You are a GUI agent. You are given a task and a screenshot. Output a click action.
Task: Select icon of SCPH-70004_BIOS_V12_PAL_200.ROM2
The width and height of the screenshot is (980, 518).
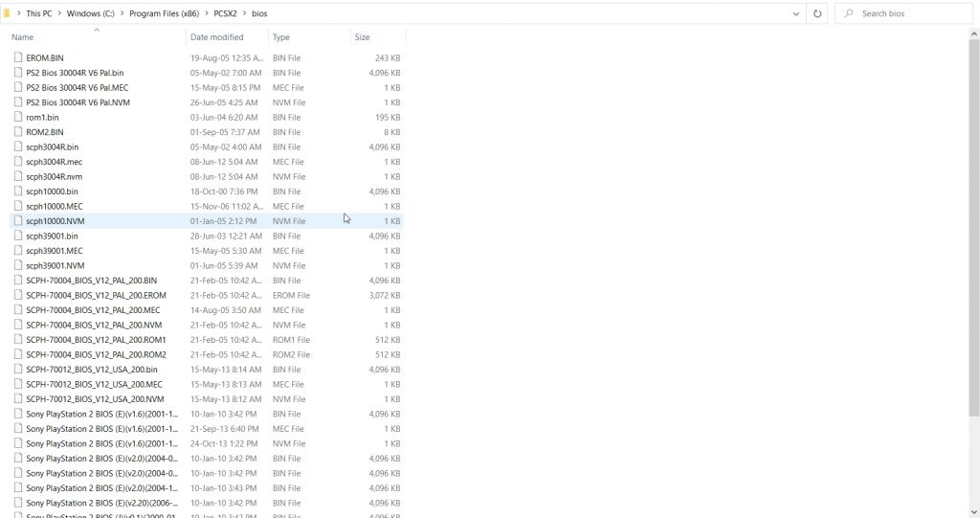pos(18,354)
